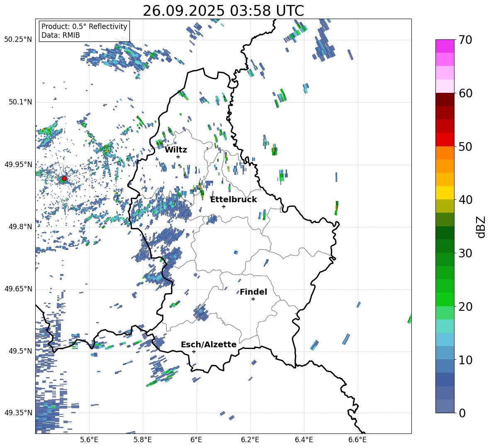This screenshot has width=491, height=448.
Task: Click the Esch/Alzette city label
Action: [209, 345]
